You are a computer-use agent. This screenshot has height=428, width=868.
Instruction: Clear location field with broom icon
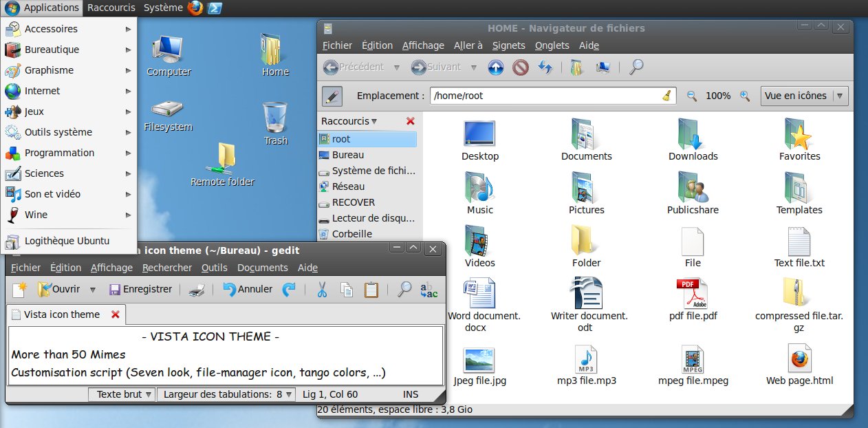[666, 96]
